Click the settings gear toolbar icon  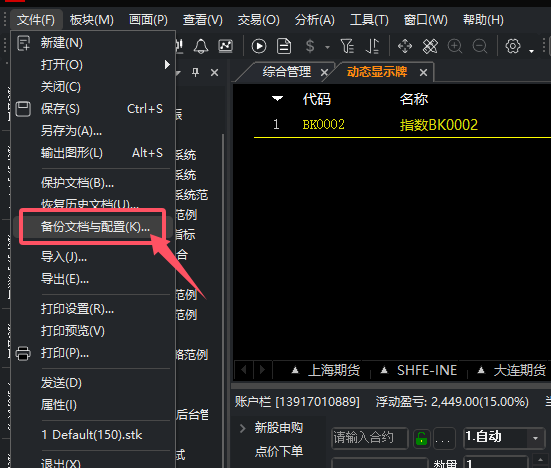(x=513, y=46)
